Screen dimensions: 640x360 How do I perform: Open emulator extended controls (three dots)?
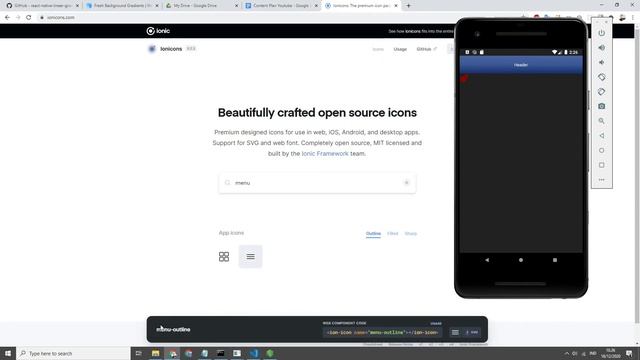(602, 180)
